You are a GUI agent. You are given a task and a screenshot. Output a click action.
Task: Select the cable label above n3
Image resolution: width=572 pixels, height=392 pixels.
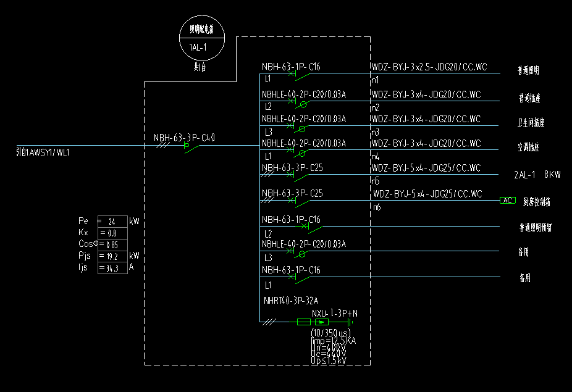tap(426, 119)
